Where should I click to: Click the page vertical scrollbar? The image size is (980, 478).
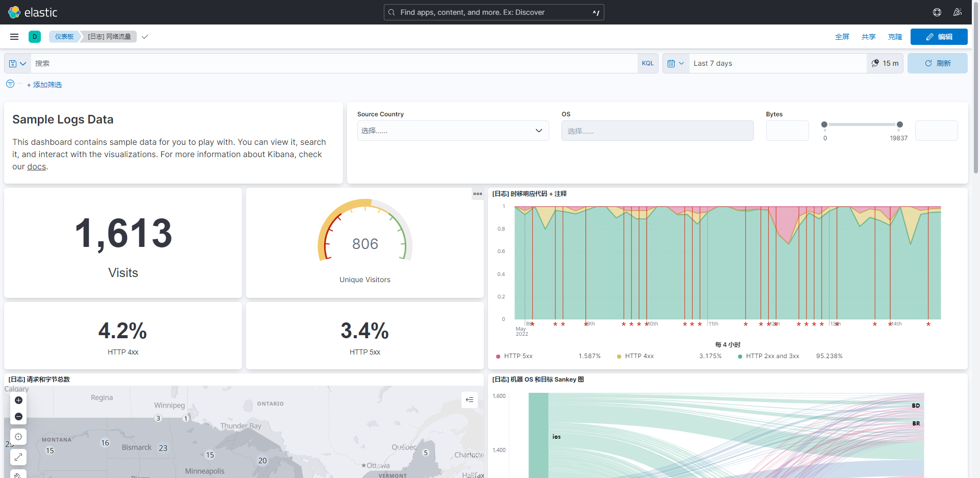coord(976,87)
